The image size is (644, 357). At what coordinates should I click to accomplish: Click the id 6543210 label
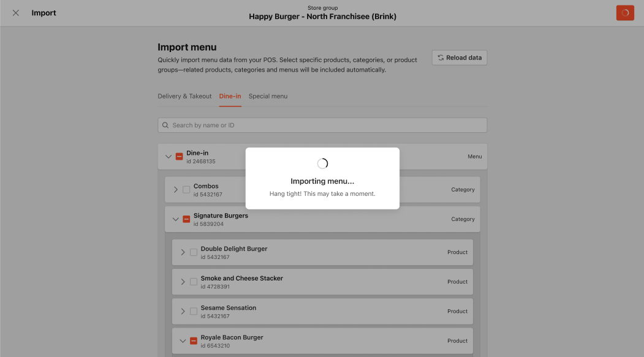215,346
